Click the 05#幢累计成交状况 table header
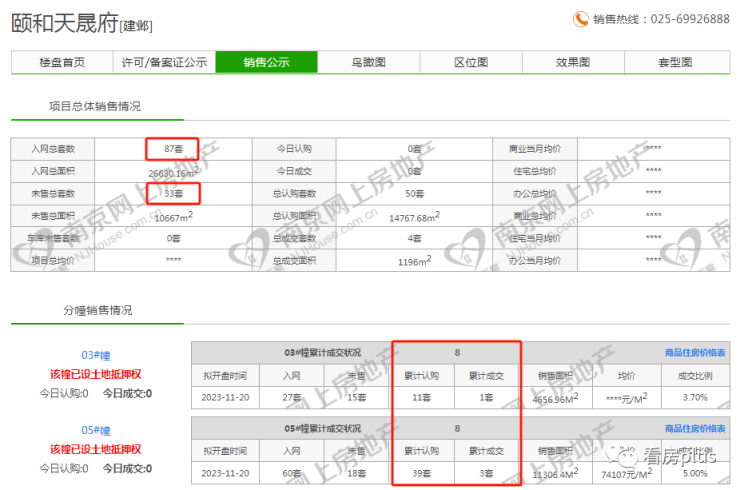 click(322, 428)
